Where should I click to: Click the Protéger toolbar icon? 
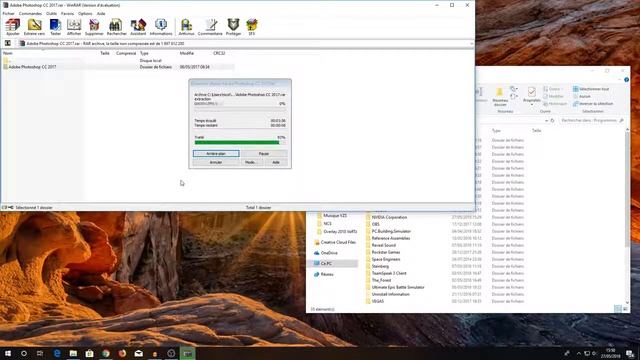233,27
